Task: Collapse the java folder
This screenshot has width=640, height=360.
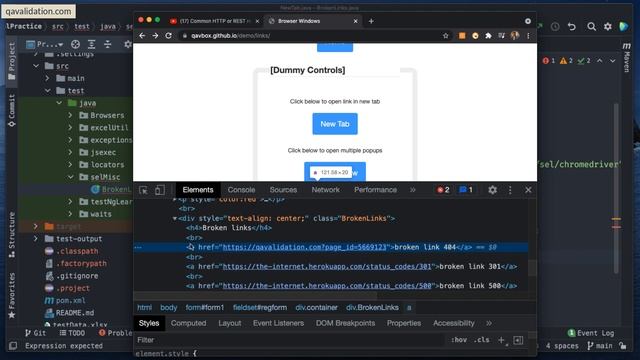Action: pos(59,103)
